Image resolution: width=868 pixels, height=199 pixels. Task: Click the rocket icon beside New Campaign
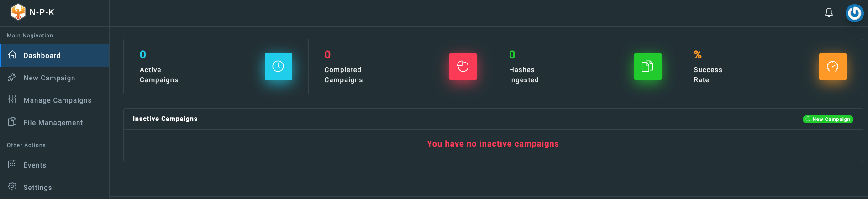coord(12,77)
